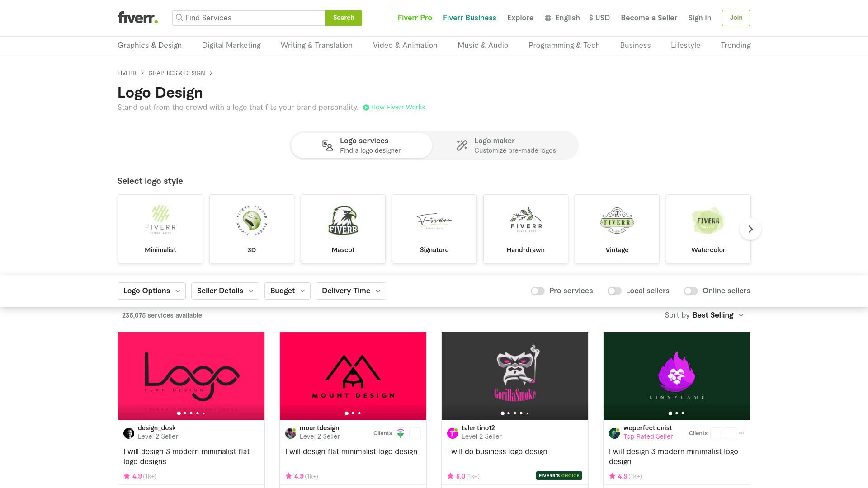This screenshot has height=488, width=868.
Task: Select the Vintage logo style icon
Action: tap(617, 221)
